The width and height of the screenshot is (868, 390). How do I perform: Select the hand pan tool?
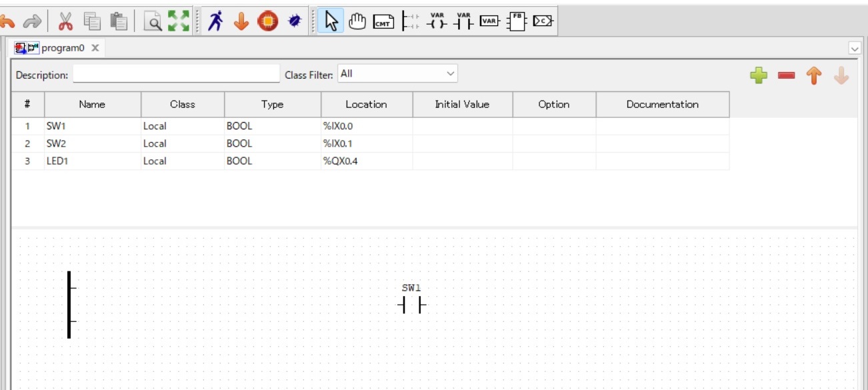[358, 22]
